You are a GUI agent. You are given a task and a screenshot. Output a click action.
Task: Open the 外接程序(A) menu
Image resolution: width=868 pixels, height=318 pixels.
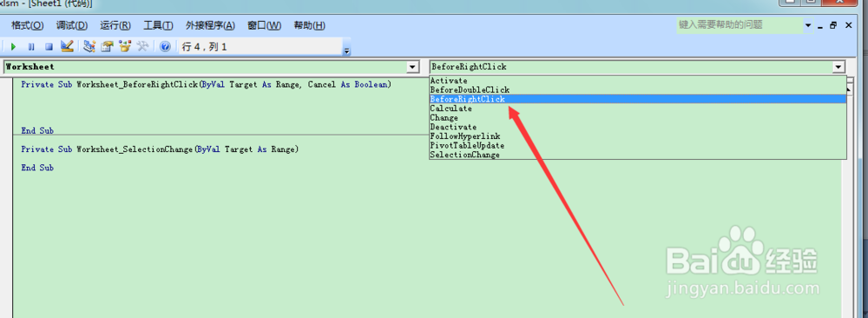(210, 25)
